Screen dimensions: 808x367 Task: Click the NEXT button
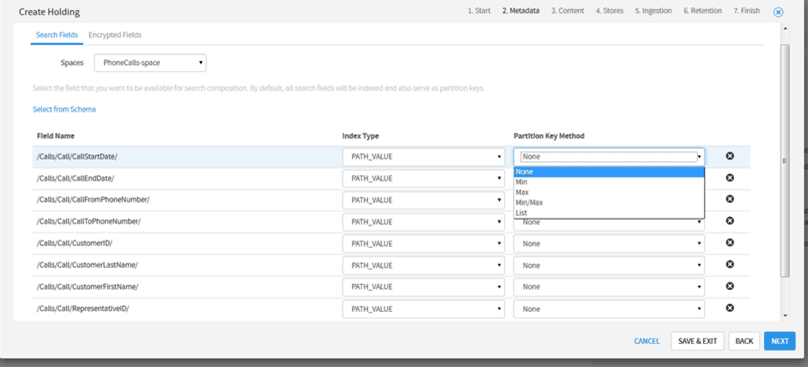point(780,341)
